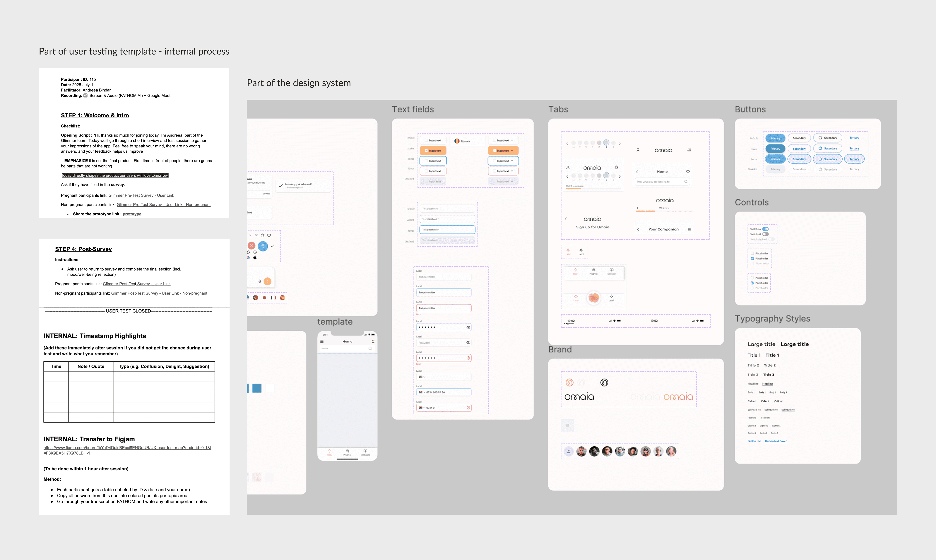Click hamburger menu in Your Companion header
The height and width of the screenshot is (560, 936).
tap(689, 229)
